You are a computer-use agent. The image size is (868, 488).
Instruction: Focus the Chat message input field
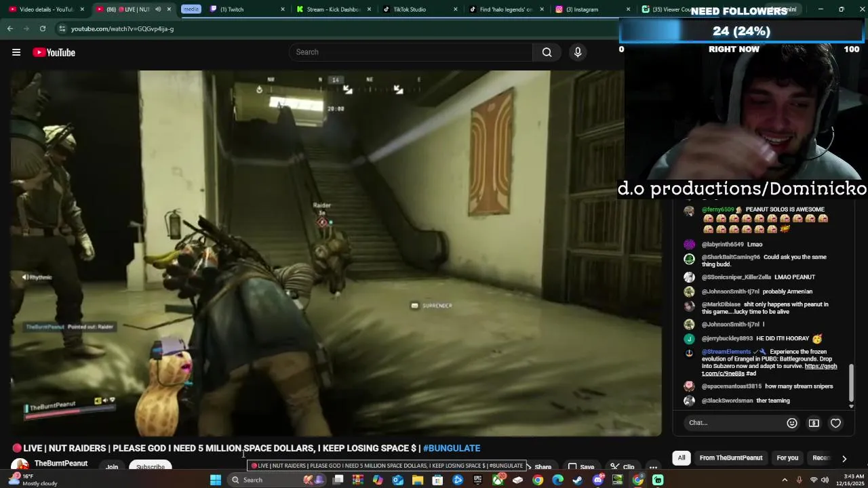[x=732, y=423]
